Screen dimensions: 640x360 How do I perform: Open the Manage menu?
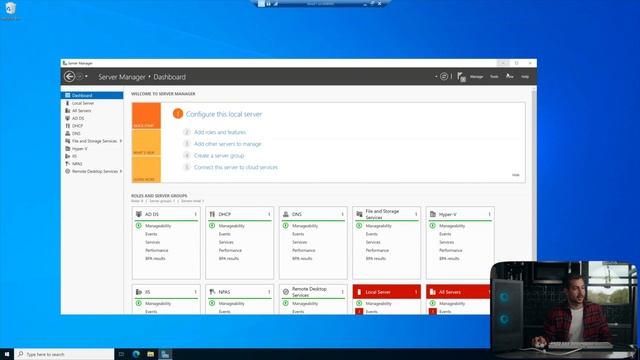click(x=476, y=76)
